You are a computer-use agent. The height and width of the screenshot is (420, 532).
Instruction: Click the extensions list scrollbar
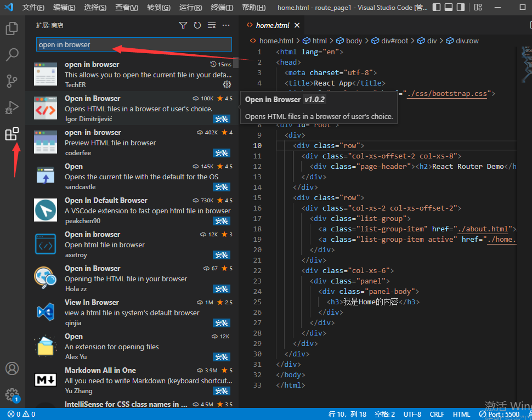tap(236, 63)
